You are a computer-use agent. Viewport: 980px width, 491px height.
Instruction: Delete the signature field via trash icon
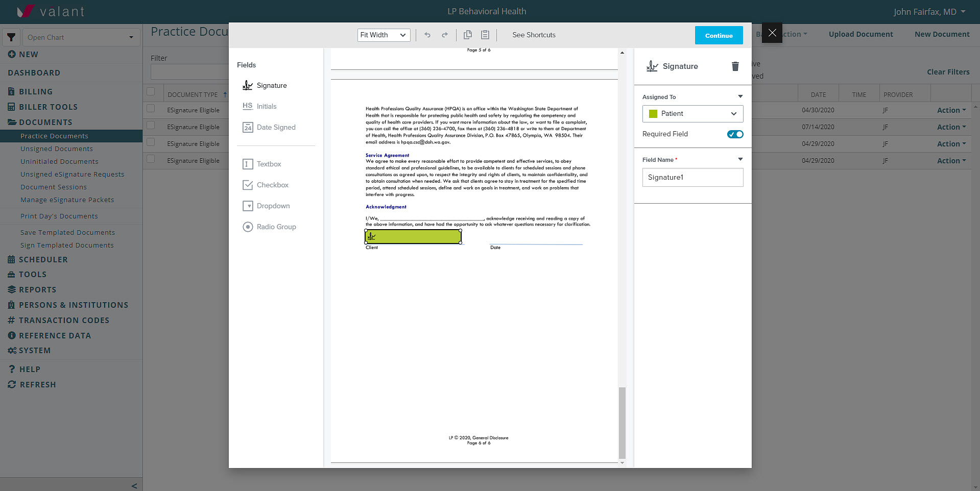[735, 66]
